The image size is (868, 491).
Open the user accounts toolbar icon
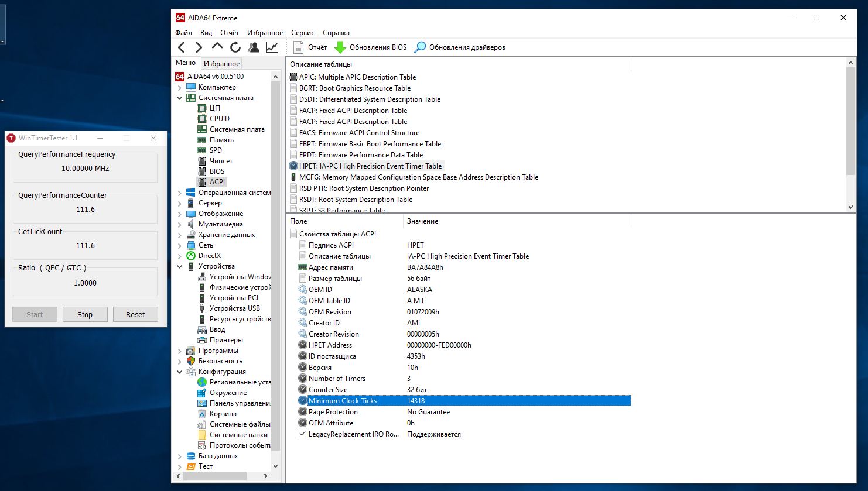coord(254,47)
